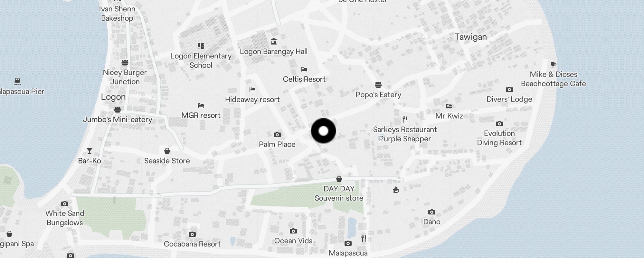Open the MGR resort bed icon

tap(201, 105)
